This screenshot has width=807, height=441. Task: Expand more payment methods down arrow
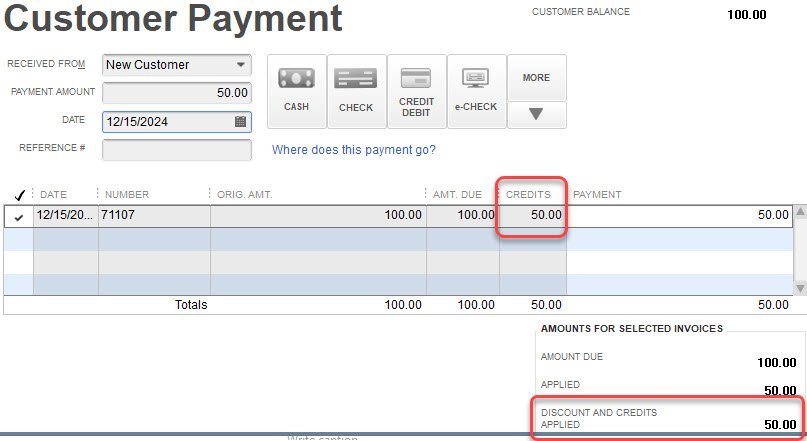coord(536,115)
